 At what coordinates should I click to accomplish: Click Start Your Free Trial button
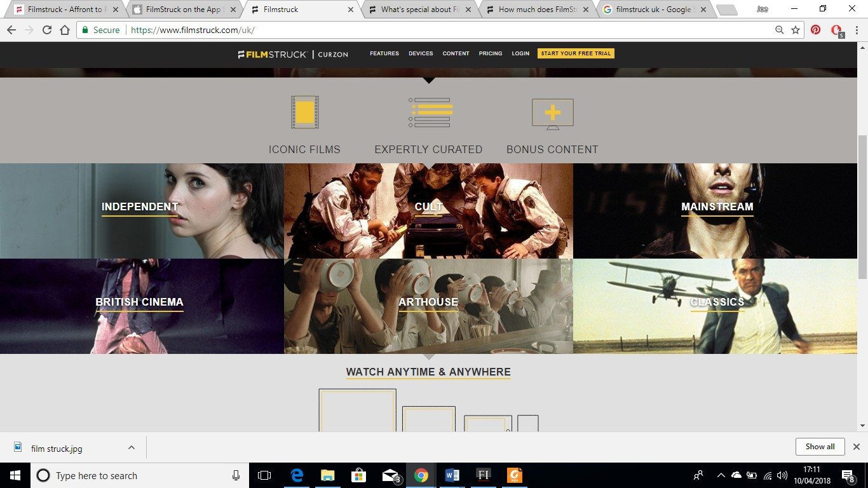(x=576, y=53)
